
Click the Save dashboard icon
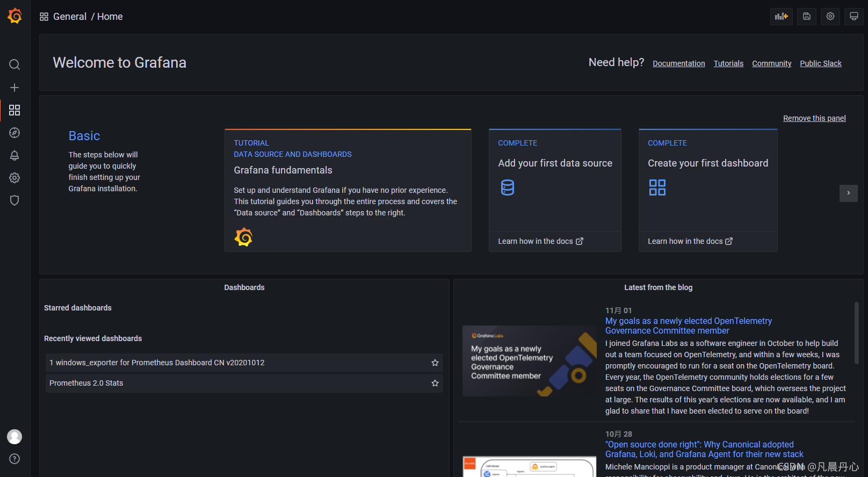pyautogui.click(x=807, y=17)
